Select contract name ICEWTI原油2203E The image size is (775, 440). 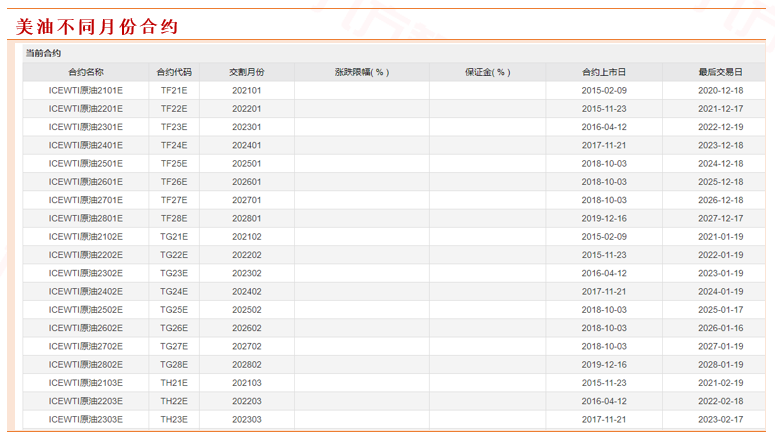pos(86,401)
